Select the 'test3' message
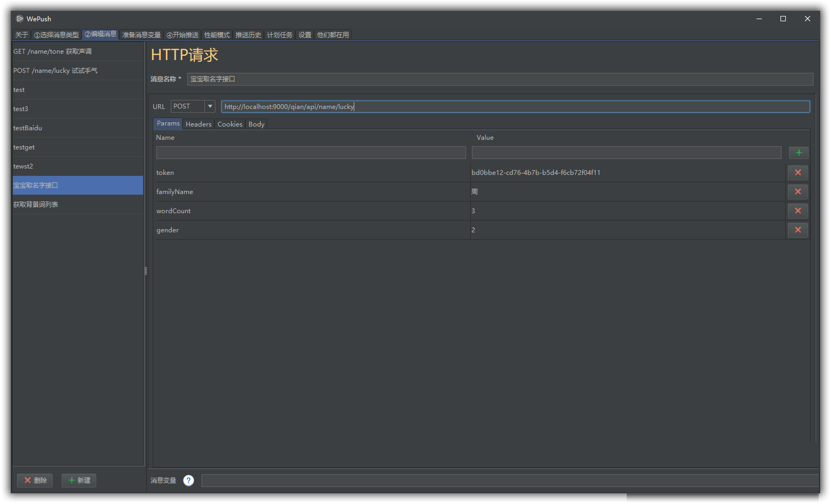This screenshot has width=831, height=504. click(78, 109)
